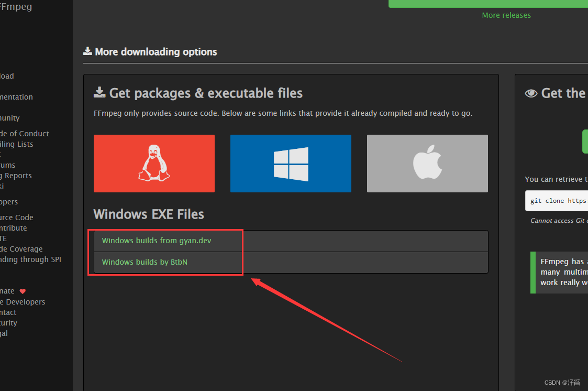588x391 pixels.
Task: Open Developers sidebar section
Action: (9, 202)
